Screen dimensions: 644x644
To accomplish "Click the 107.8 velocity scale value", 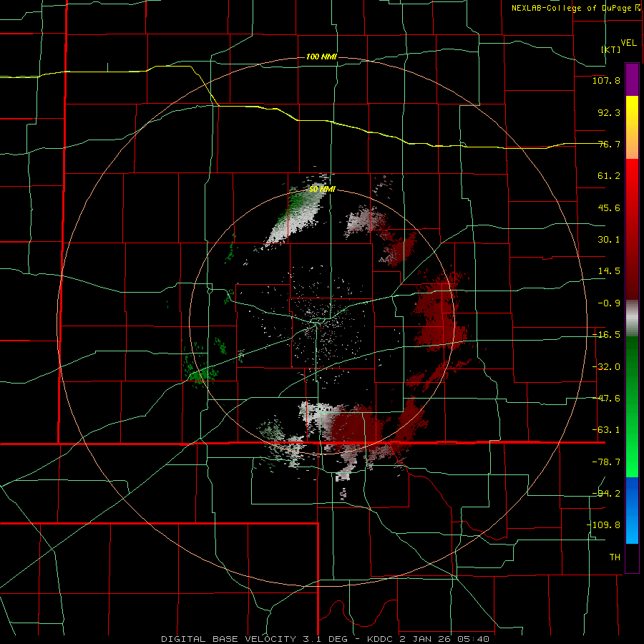I will (606, 80).
